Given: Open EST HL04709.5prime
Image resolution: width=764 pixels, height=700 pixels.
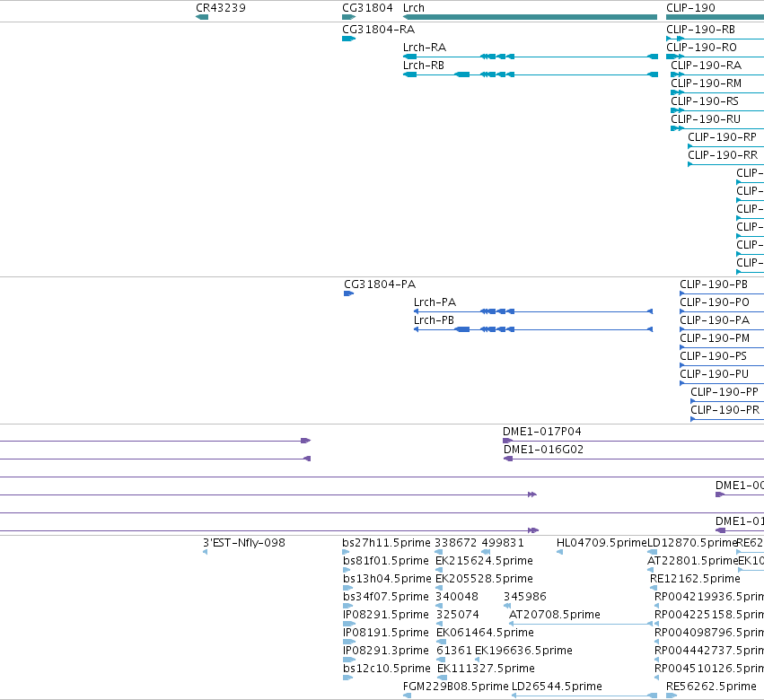Looking at the screenshot, I should (x=602, y=543).
